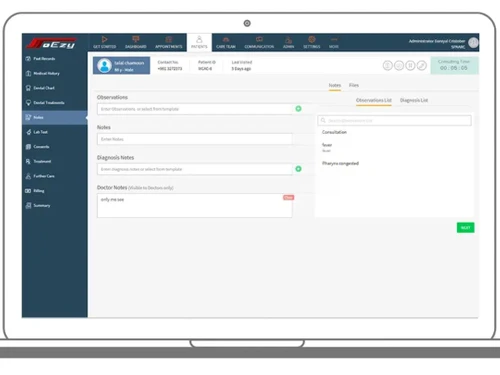Open the Admin top navigation item
Image resolution: width=500 pixels, height=375 pixels.
(x=288, y=43)
